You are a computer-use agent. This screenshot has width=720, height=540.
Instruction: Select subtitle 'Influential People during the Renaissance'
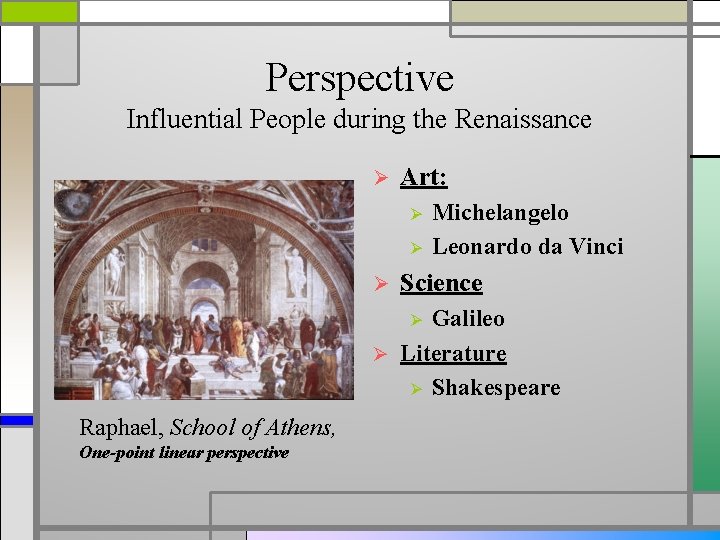[x=359, y=119]
